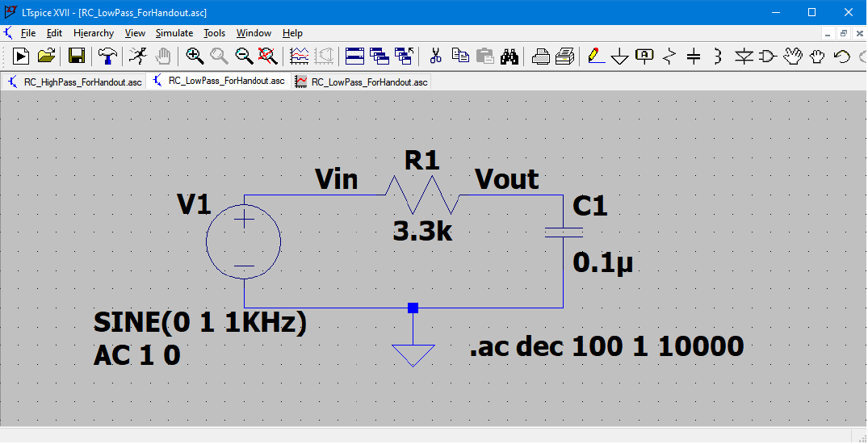Click the Zoom in magnifier icon
This screenshot has height=444, width=868.
point(195,56)
